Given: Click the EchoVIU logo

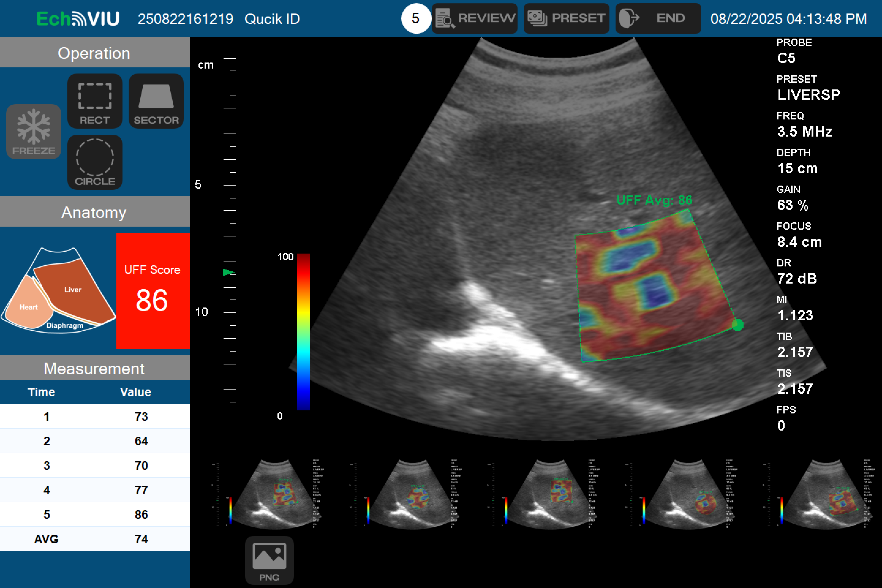Looking at the screenshot, I should click(x=78, y=19).
